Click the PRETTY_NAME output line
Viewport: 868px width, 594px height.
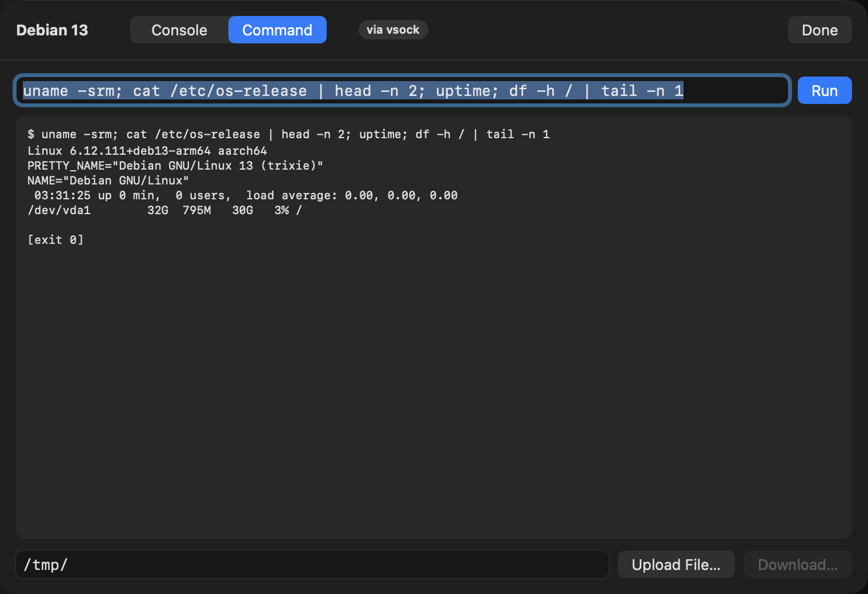[x=175, y=166]
